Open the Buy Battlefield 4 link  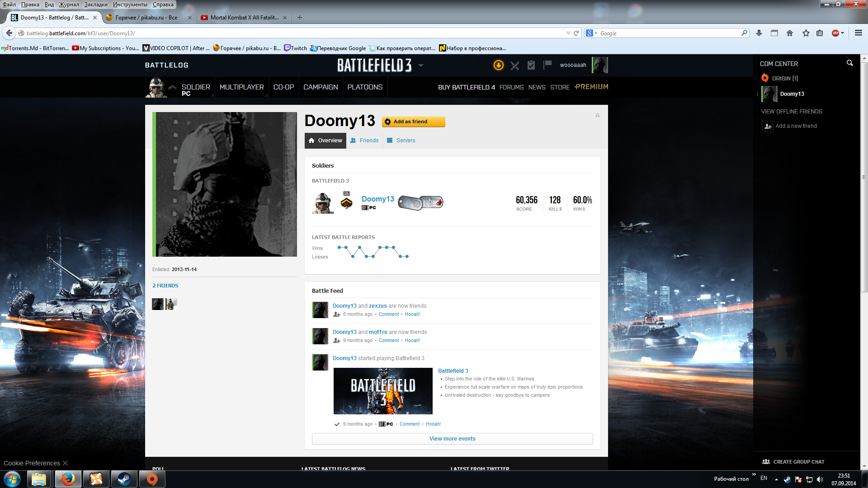tap(466, 87)
